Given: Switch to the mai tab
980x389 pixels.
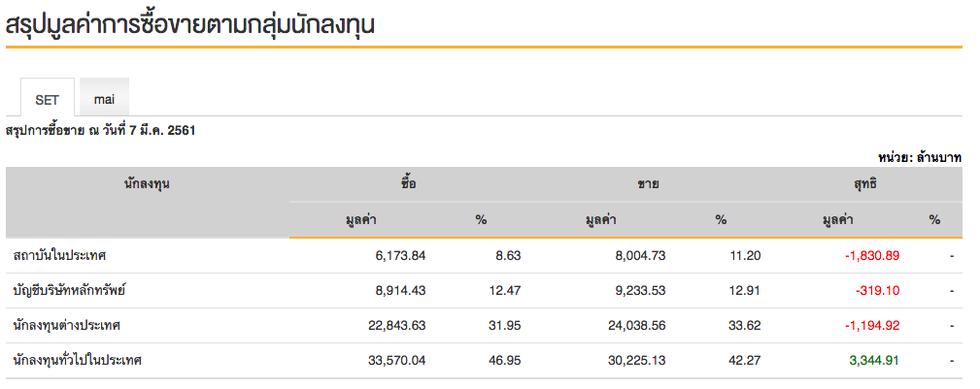Looking at the screenshot, I should tap(104, 99).
